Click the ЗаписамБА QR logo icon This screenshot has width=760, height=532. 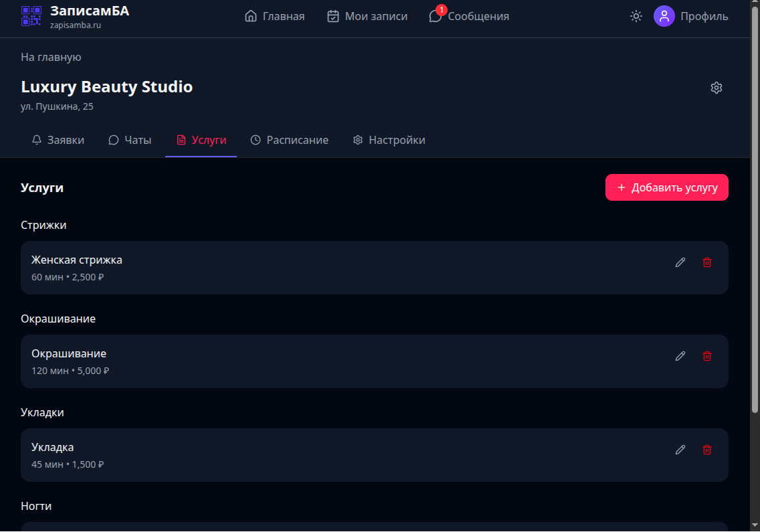coord(31,16)
